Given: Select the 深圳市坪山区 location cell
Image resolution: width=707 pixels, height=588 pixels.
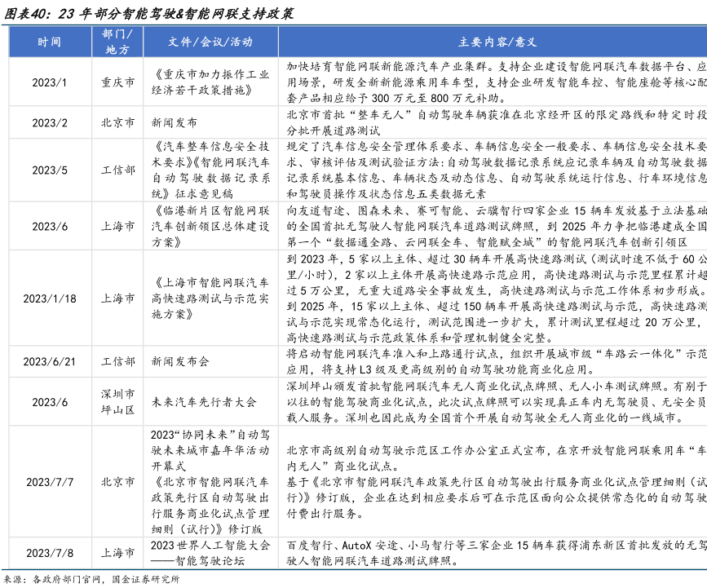Looking at the screenshot, I should click(117, 401).
